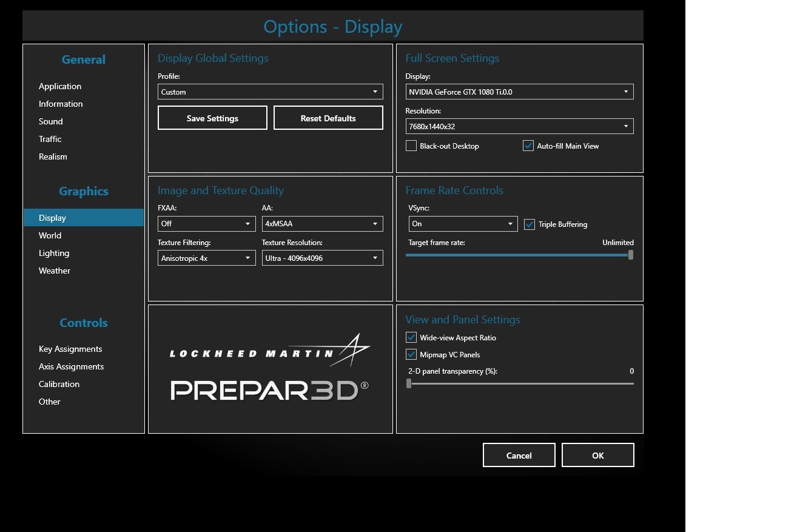Viewport: 797px width, 532px height.
Task: Click the Save Settings button
Action: tap(212, 118)
